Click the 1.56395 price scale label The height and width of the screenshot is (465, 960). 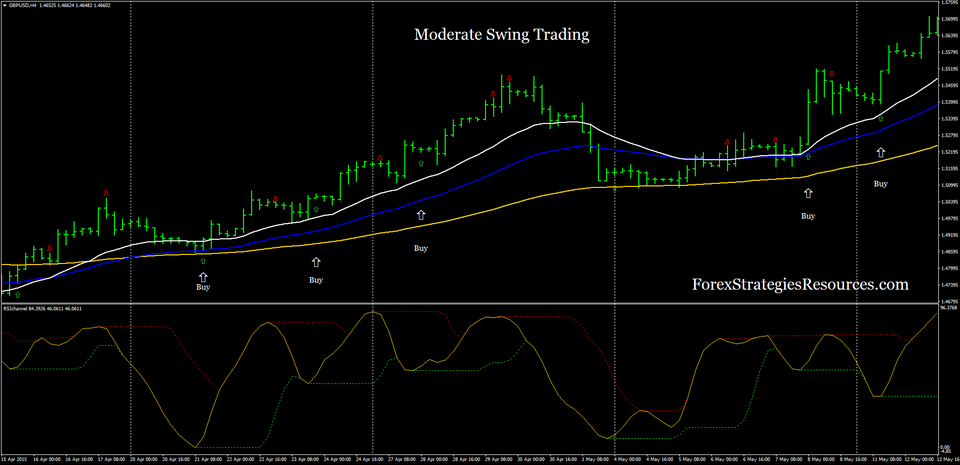coord(948,35)
